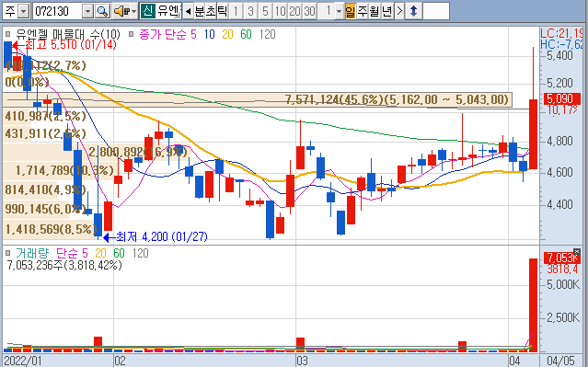The image size is (588, 367).
Task: Click the 04/05 date label
Action: (x=560, y=361)
